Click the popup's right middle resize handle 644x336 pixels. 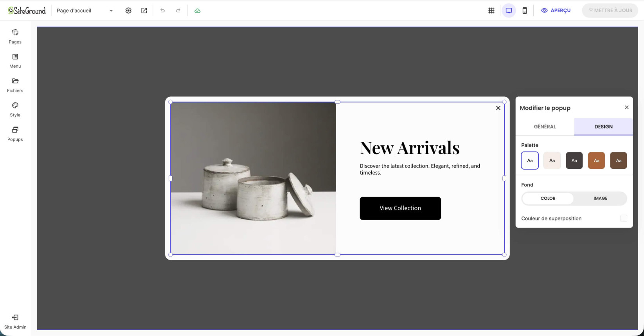504,178
